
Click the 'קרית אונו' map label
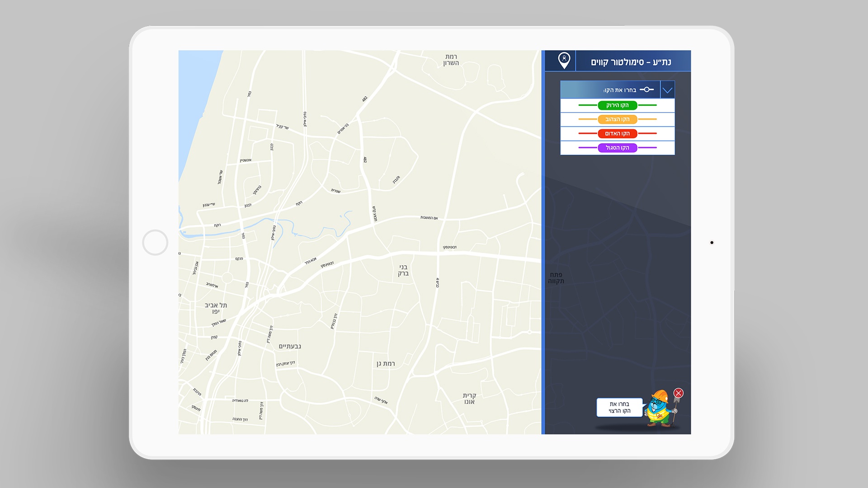[469, 399]
